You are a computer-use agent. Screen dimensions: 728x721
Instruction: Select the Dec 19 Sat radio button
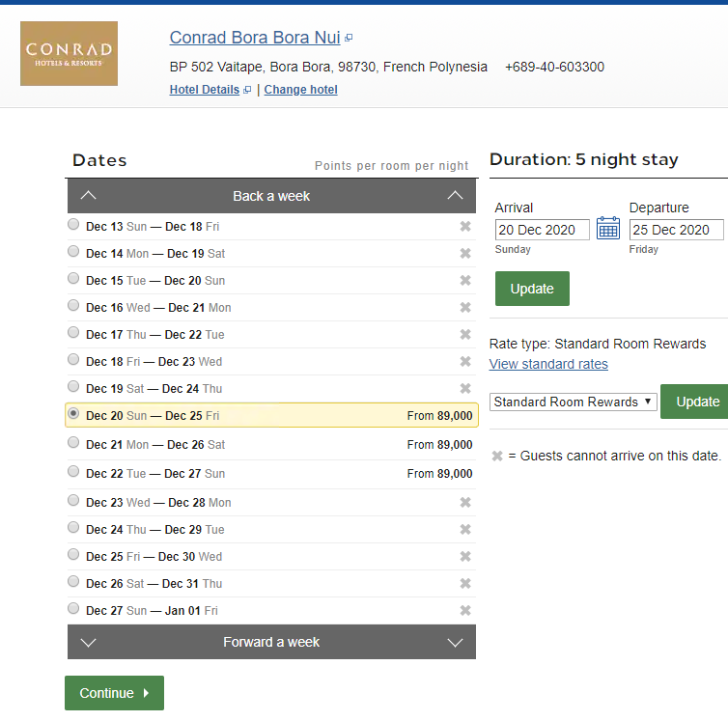(x=73, y=386)
